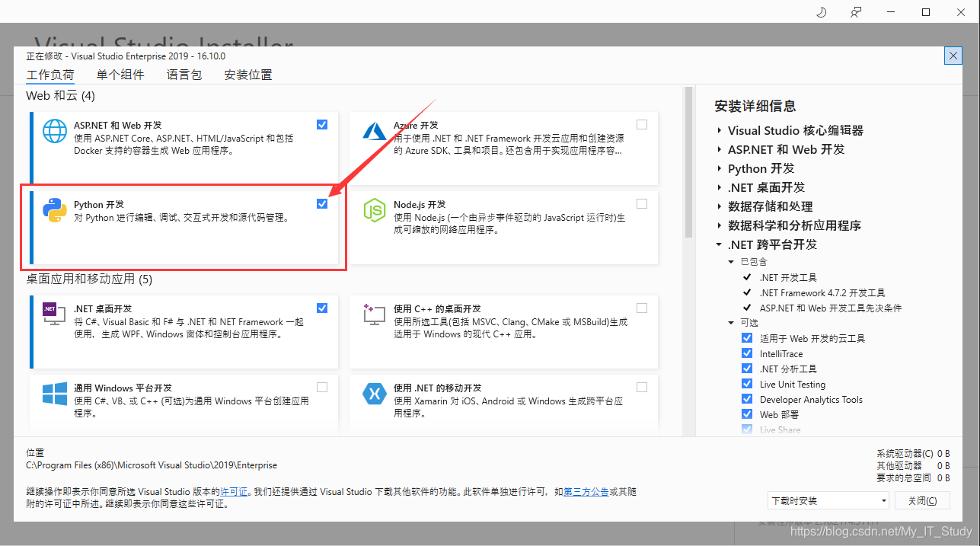Image resolution: width=980 pixels, height=546 pixels.
Task: Collapse the 可选 section
Action: point(732,323)
